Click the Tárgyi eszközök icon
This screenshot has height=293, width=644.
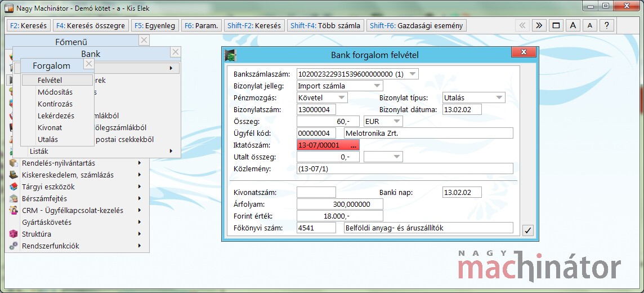14,187
